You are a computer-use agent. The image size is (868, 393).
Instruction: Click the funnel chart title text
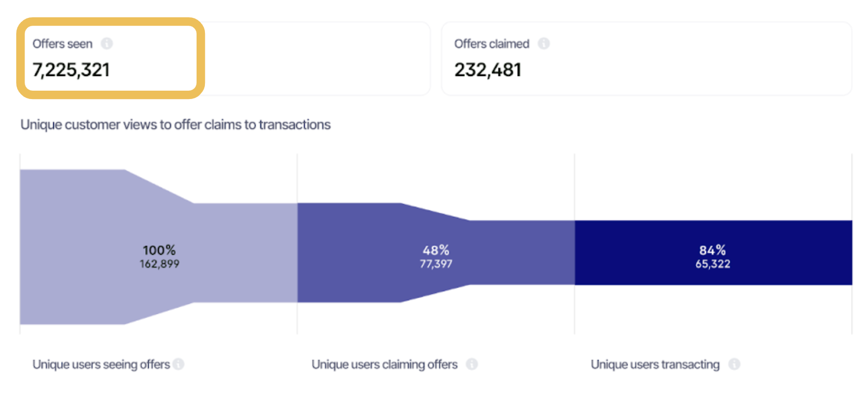(176, 125)
